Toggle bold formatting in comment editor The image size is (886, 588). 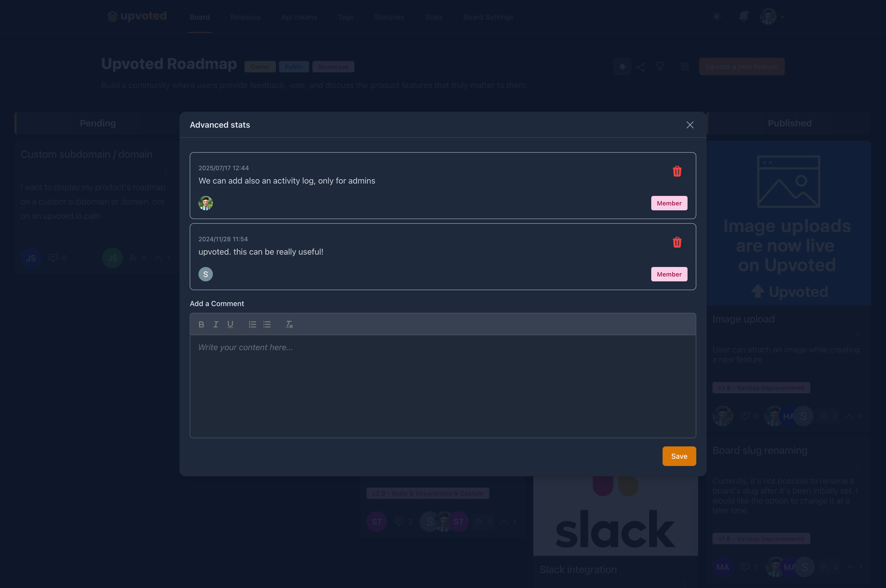201,324
